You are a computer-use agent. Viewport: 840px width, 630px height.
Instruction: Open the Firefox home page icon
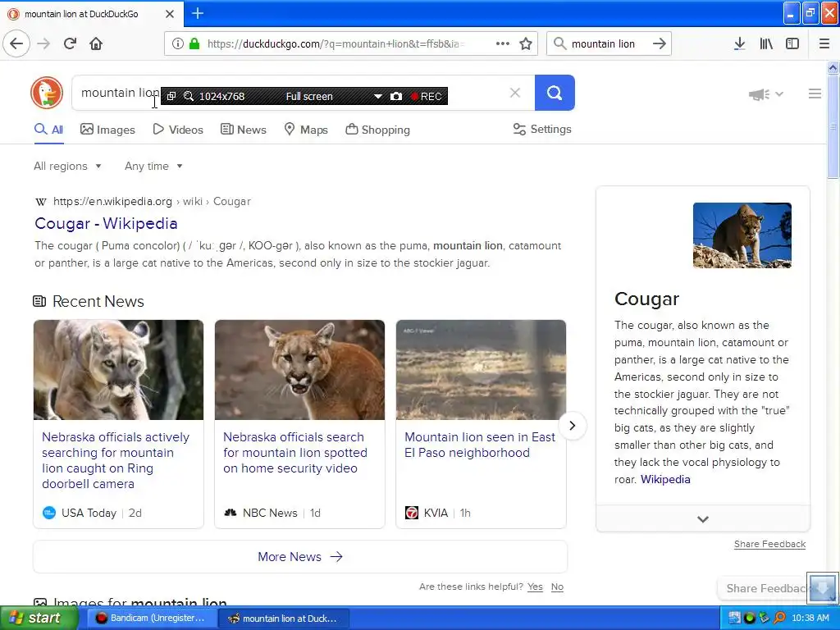[x=96, y=44]
